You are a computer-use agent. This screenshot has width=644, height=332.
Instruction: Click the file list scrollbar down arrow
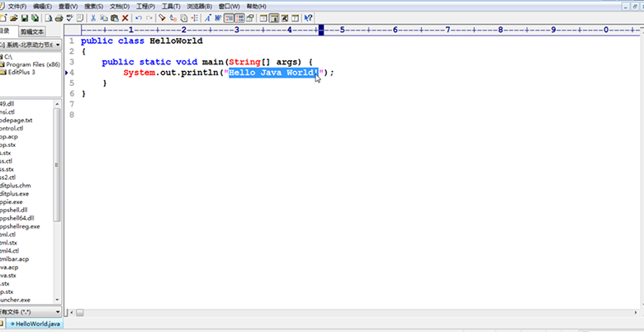(x=57, y=300)
